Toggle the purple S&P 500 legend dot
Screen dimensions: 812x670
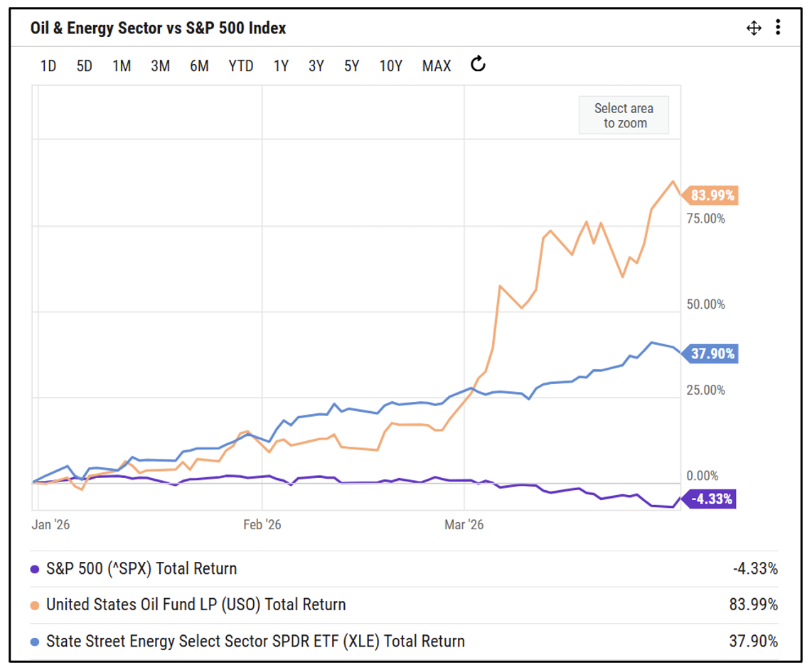[35, 569]
